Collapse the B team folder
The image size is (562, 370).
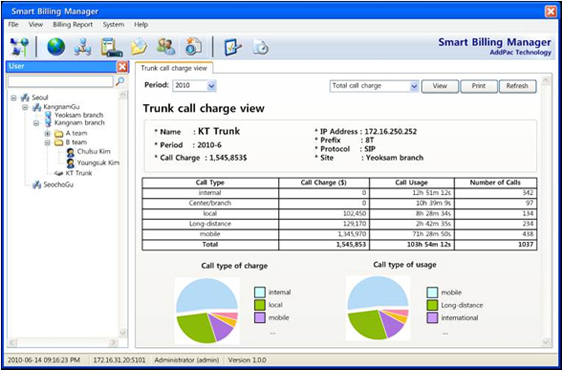click(47, 143)
